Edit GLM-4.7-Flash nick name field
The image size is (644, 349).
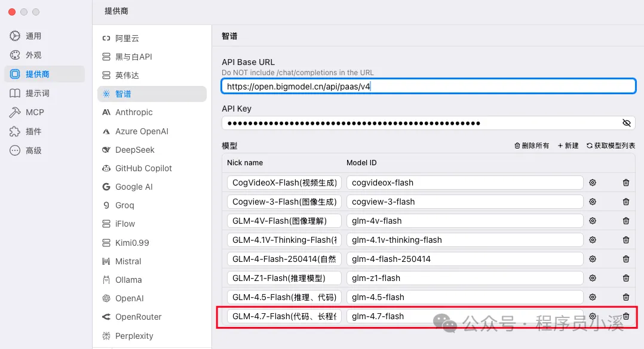[284, 316]
